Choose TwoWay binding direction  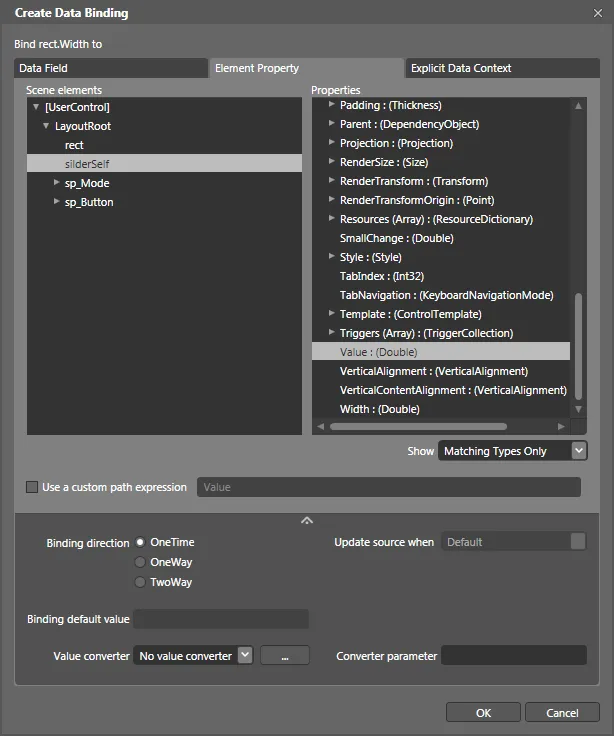coord(140,582)
